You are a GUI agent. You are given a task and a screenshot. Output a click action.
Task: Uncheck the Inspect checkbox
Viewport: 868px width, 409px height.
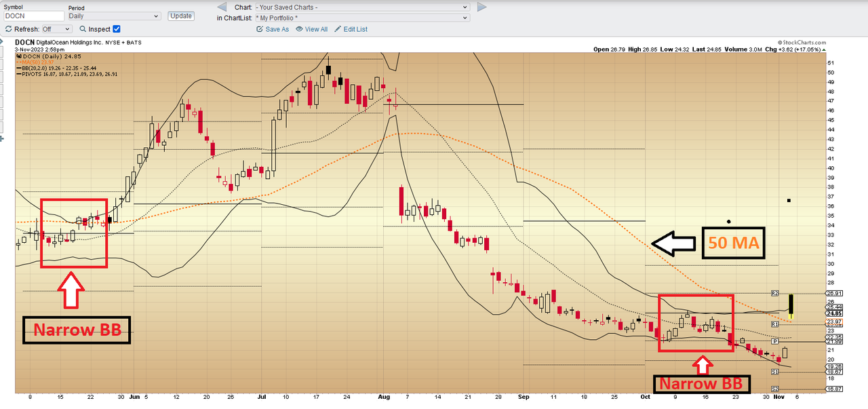tap(117, 29)
